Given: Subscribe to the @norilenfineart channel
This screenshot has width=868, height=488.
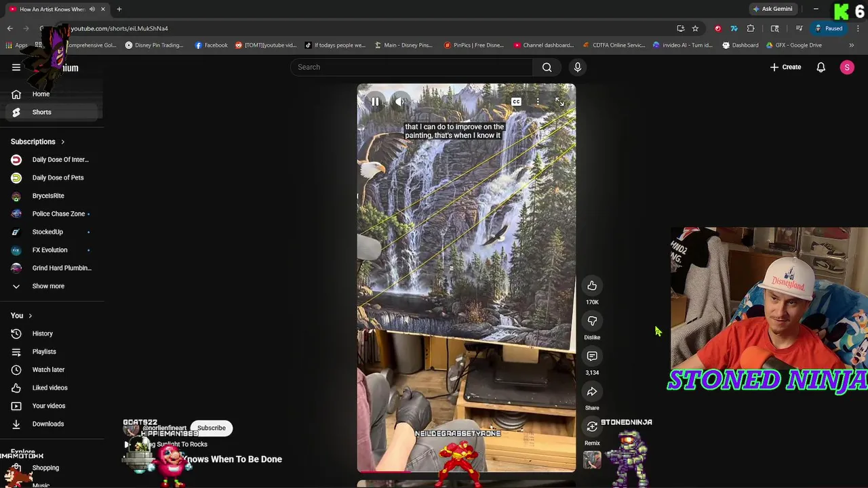Looking at the screenshot, I should click(x=212, y=428).
